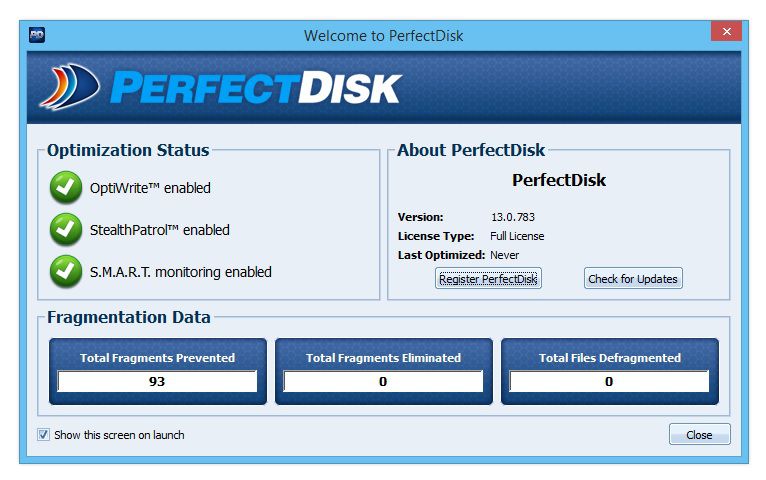Click the Total Fragments Eliminated label
Screen dimensions: 766x480
point(383,358)
